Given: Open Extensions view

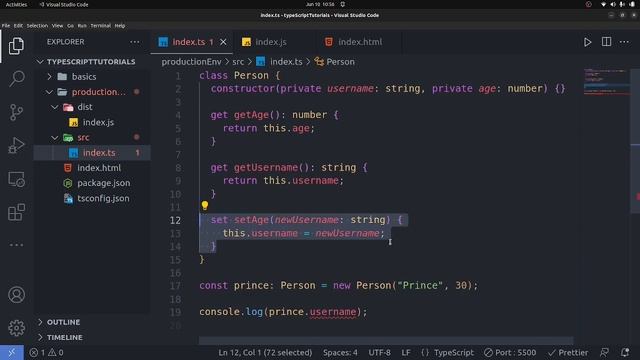Looking at the screenshot, I should [x=16, y=212].
